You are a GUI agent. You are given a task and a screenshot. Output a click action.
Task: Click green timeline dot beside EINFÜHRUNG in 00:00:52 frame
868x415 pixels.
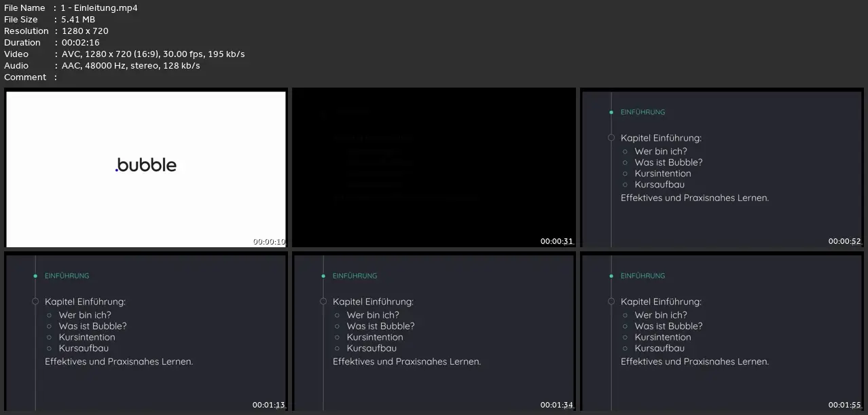[611, 112]
